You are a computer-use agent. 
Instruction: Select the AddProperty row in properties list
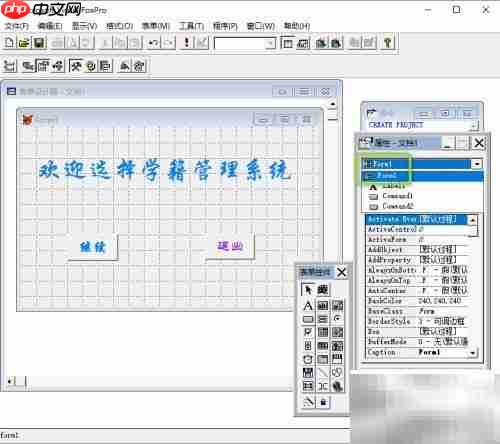[417, 260]
